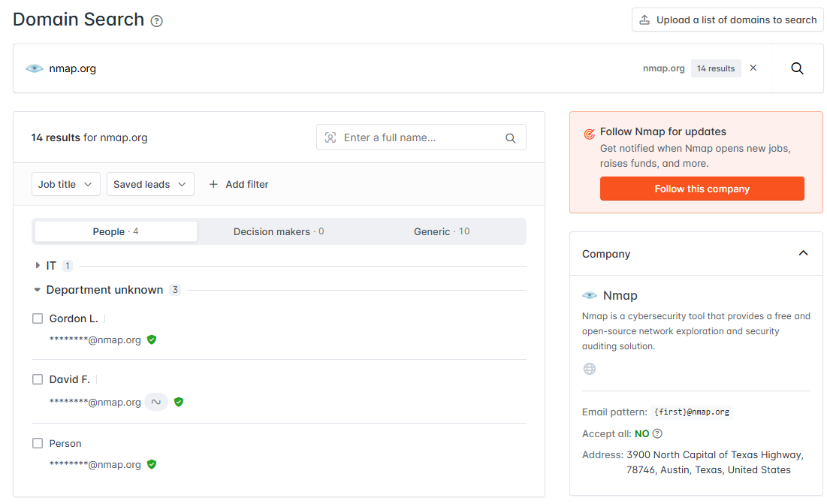The height and width of the screenshot is (504, 827).
Task: Click the upload icon in the upload button
Action: pyautogui.click(x=644, y=20)
